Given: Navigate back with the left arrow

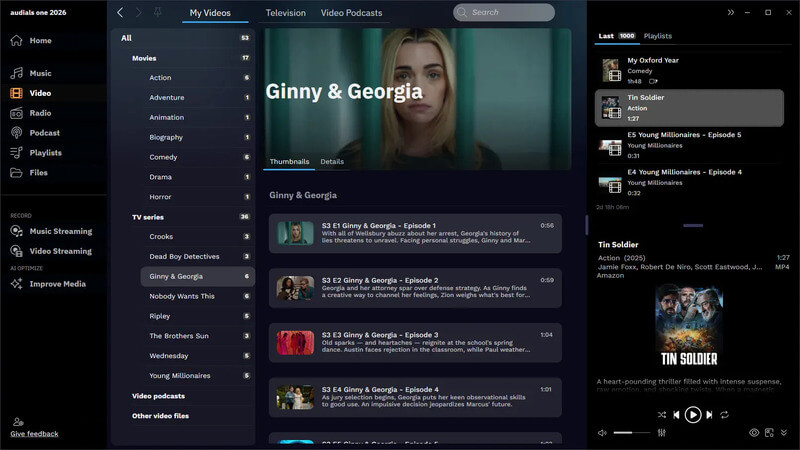Looking at the screenshot, I should pos(120,12).
